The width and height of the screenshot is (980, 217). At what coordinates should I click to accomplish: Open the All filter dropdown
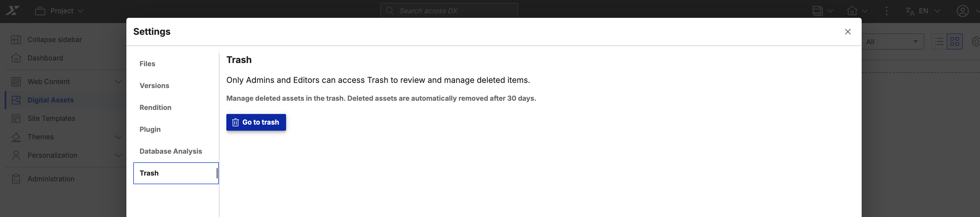tap(892, 41)
